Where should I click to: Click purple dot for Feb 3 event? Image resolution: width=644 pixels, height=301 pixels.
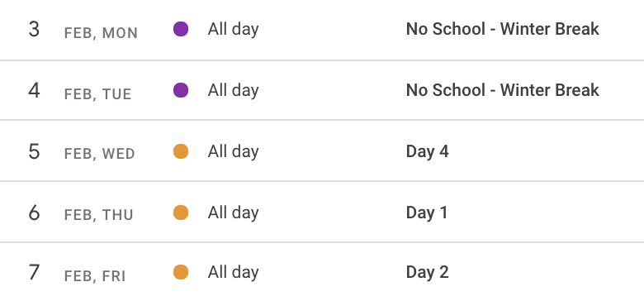181,29
